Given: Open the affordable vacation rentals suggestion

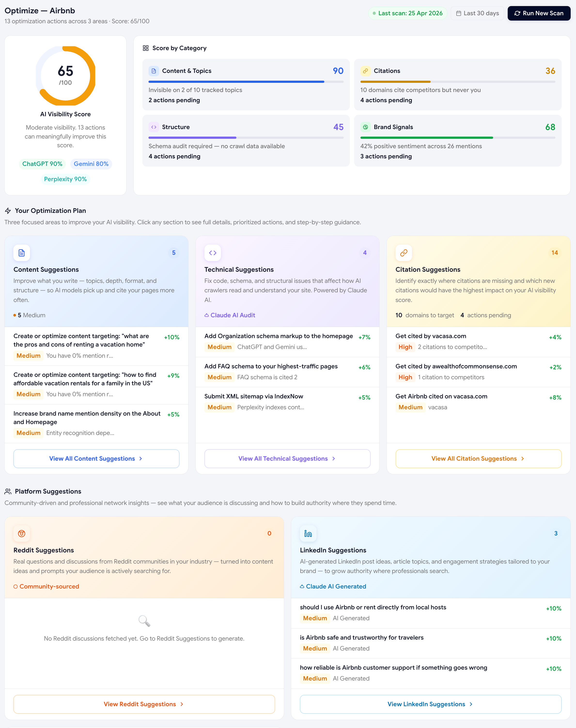Looking at the screenshot, I should click(x=96, y=385).
